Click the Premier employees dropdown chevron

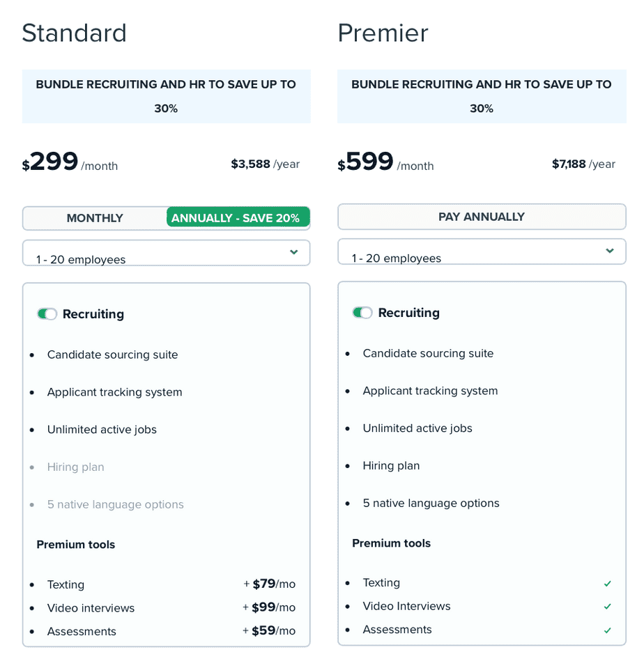610,251
